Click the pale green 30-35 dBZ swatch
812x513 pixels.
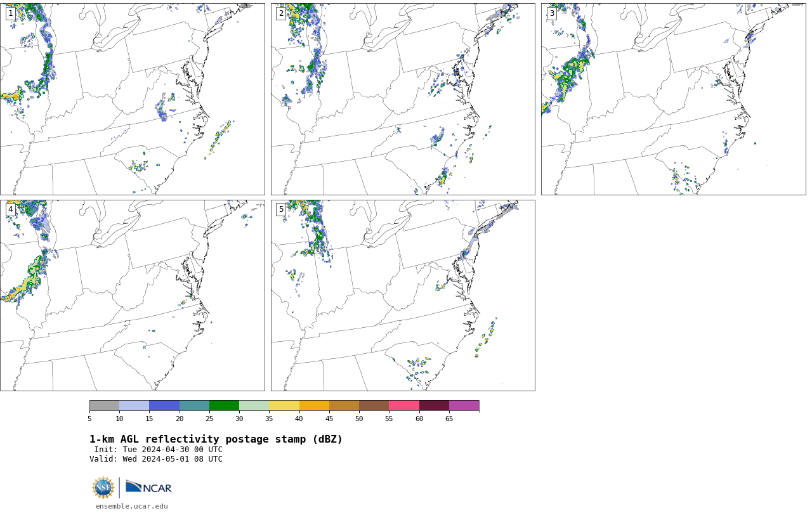(x=254, y=406)
